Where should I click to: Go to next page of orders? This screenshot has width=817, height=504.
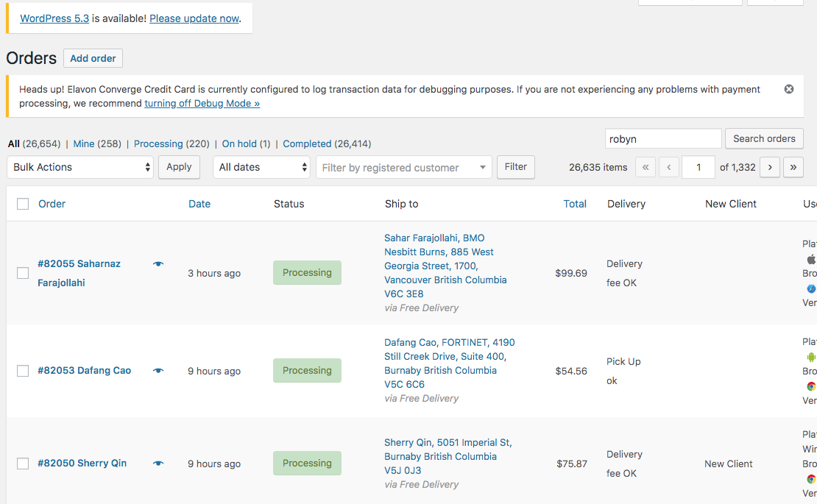coord(770,167)
